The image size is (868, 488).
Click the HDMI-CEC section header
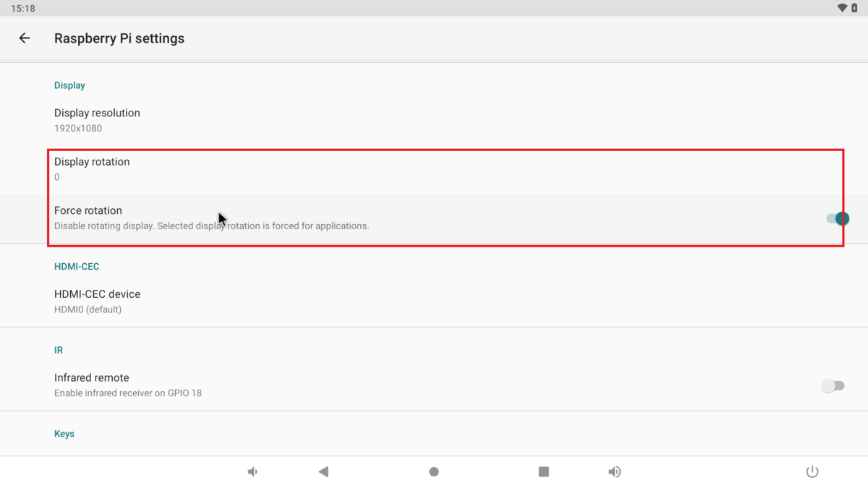tap(77, 267)
